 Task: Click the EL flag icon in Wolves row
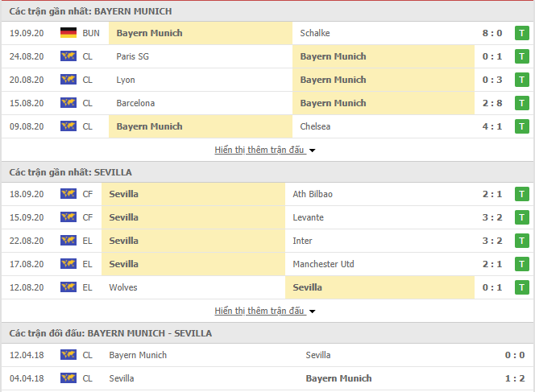[x=68, y=287]
